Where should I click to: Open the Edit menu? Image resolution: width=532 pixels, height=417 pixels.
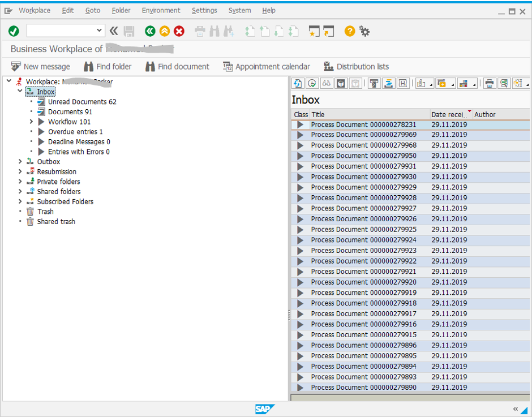pos(68,11)
